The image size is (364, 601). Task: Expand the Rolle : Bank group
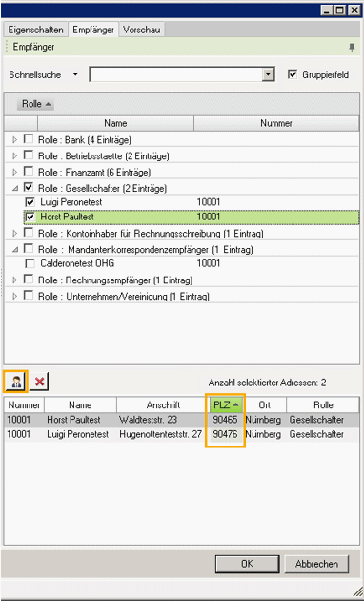pos(15,140)
